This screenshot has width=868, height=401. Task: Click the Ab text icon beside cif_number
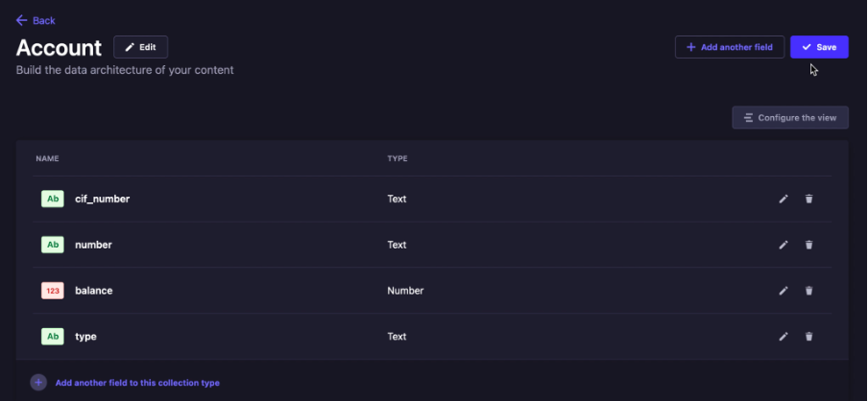click(53, 199)
